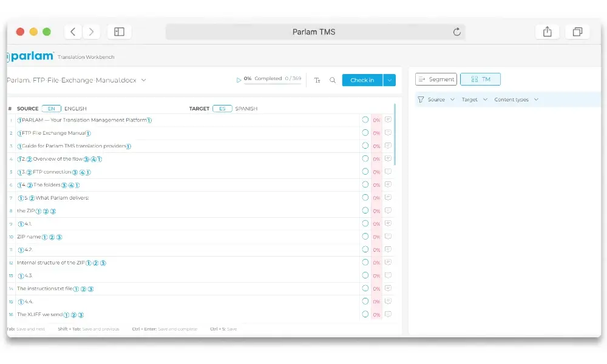This screenshot has width=607, height=364.
Task: Show all tabs overview icon
Action: pos(577,32)
